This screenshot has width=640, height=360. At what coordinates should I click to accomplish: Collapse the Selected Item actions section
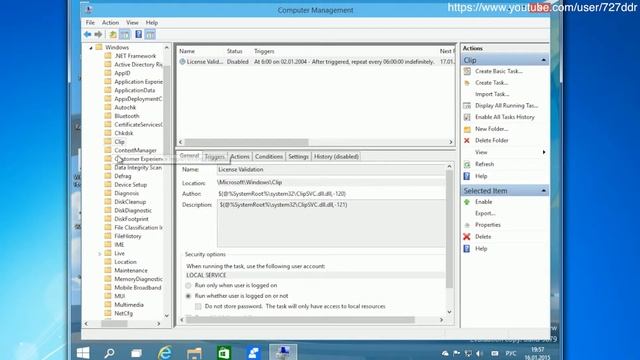coord(544,191)
